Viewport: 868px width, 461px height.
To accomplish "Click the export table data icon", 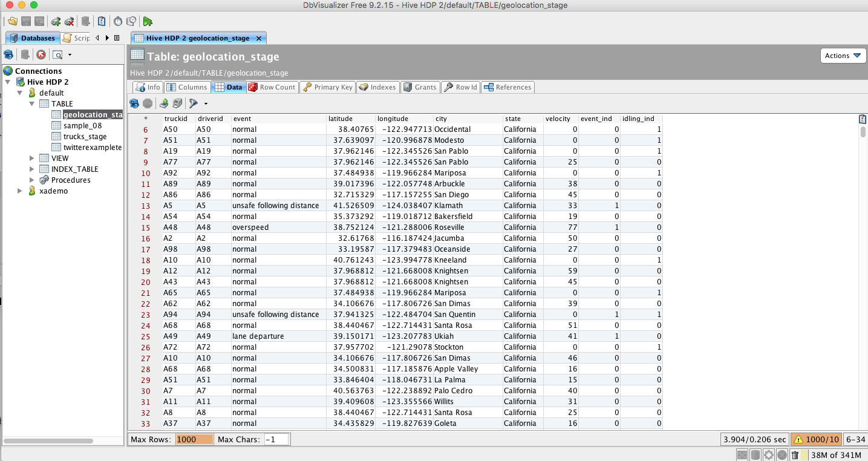I will click(x=164, y=104).
